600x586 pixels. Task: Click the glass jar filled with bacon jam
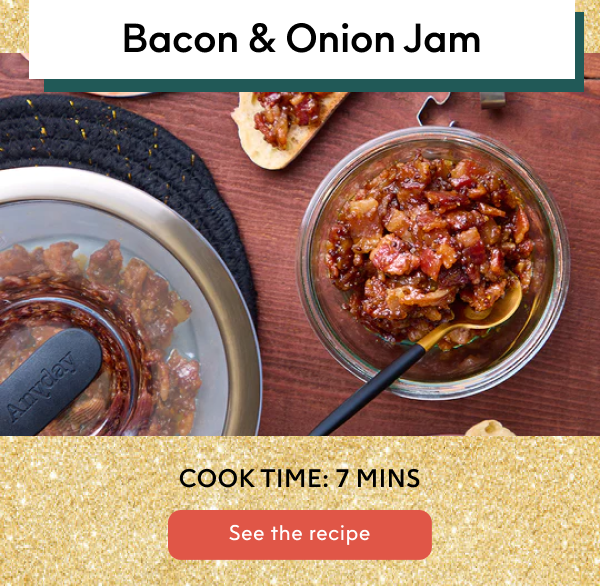(x=433, y=263)
